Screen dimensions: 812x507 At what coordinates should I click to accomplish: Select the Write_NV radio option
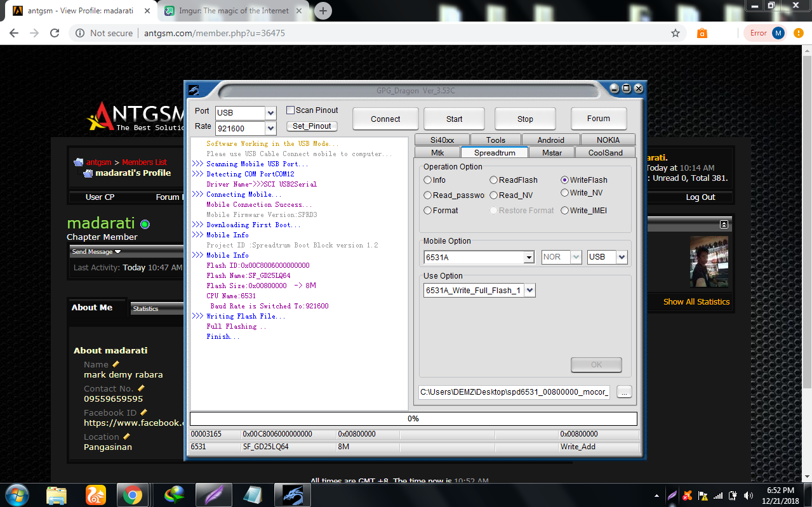pos(564,193)
